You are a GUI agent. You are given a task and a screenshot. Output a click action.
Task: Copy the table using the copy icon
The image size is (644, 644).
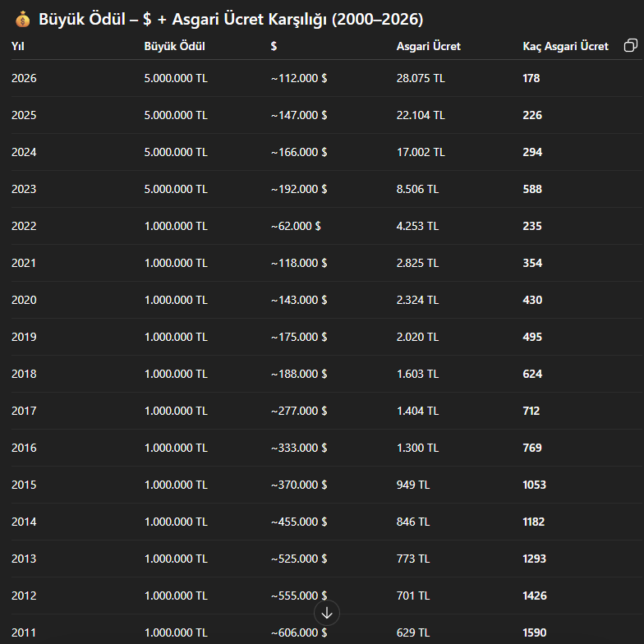pos(630,46)
